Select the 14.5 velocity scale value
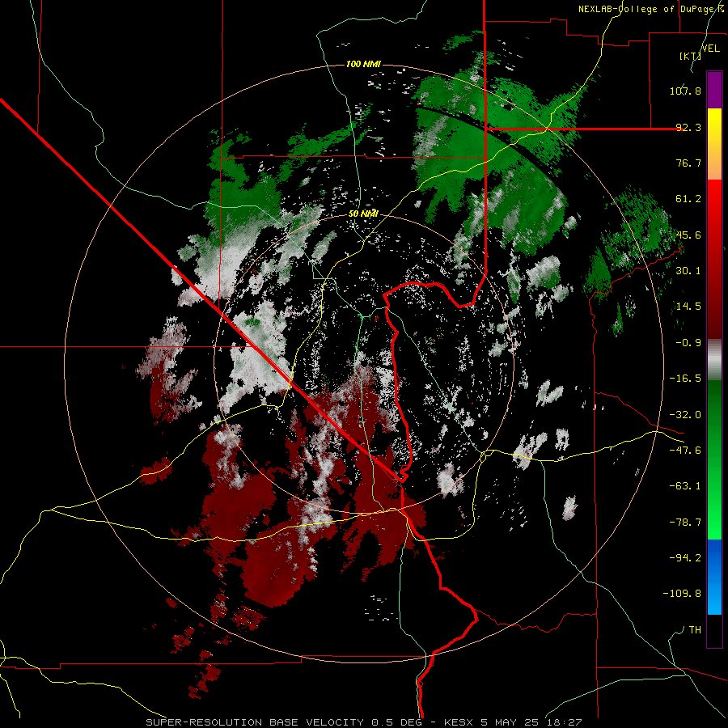 point(688,307)
